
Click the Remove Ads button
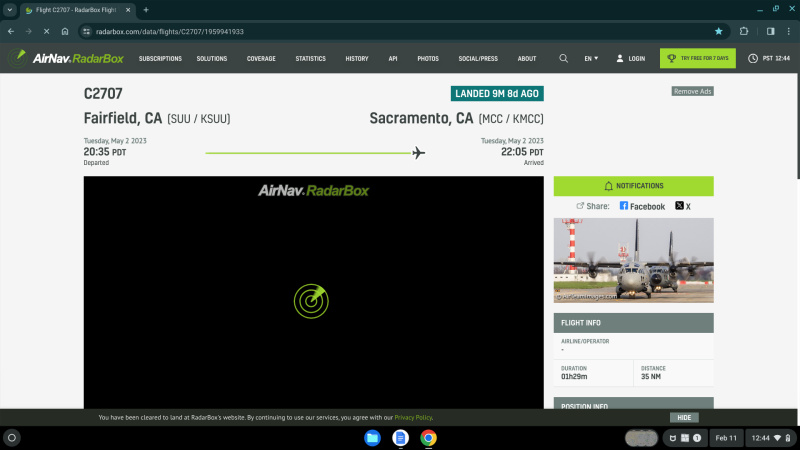[692, 91]
